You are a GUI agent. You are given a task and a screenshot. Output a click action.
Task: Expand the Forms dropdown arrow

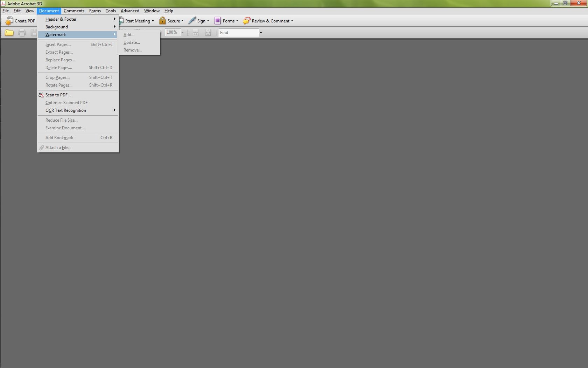point(237,21)
